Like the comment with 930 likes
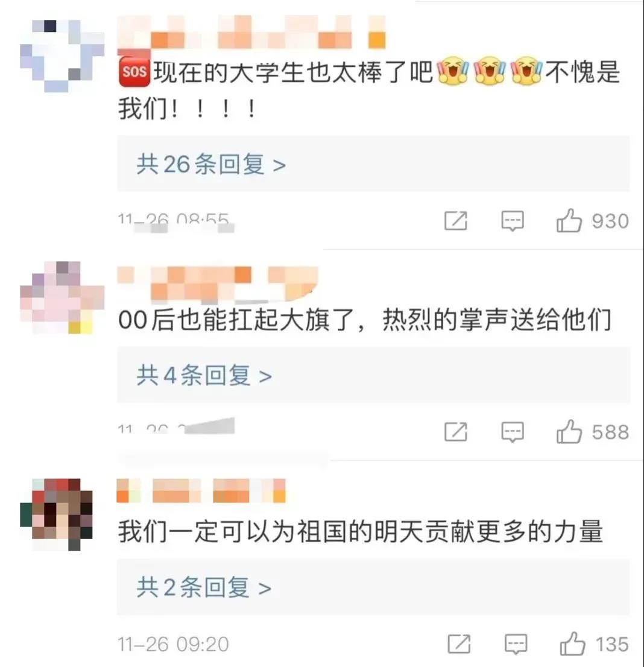The width and height of the screenshot is (644, 667). pos(569,221)
